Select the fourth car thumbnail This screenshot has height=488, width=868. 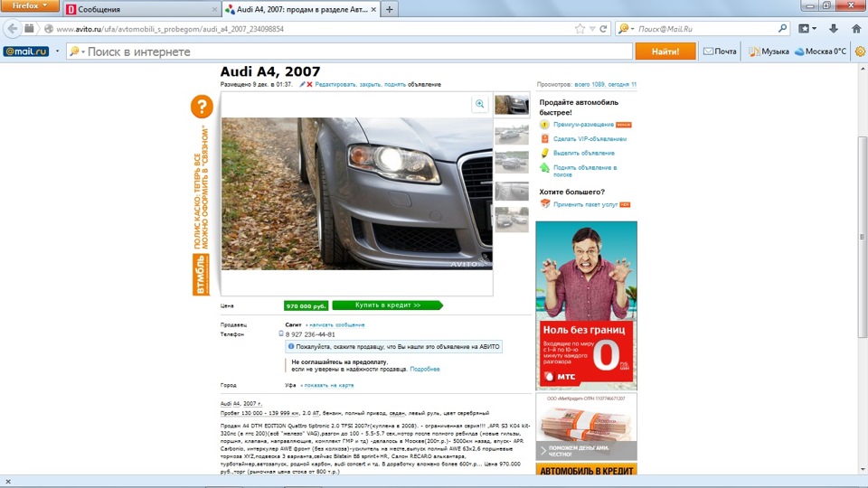point(512,191)
